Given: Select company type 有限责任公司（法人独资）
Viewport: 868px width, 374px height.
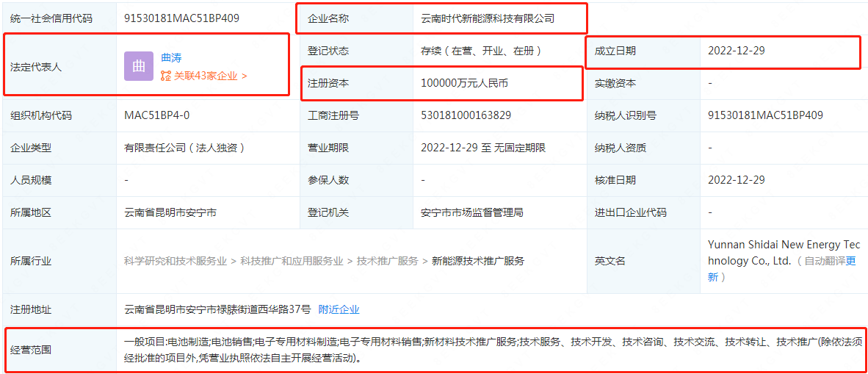Looking at the screenshot, I should pyautogui.click(x=184, y=148).
